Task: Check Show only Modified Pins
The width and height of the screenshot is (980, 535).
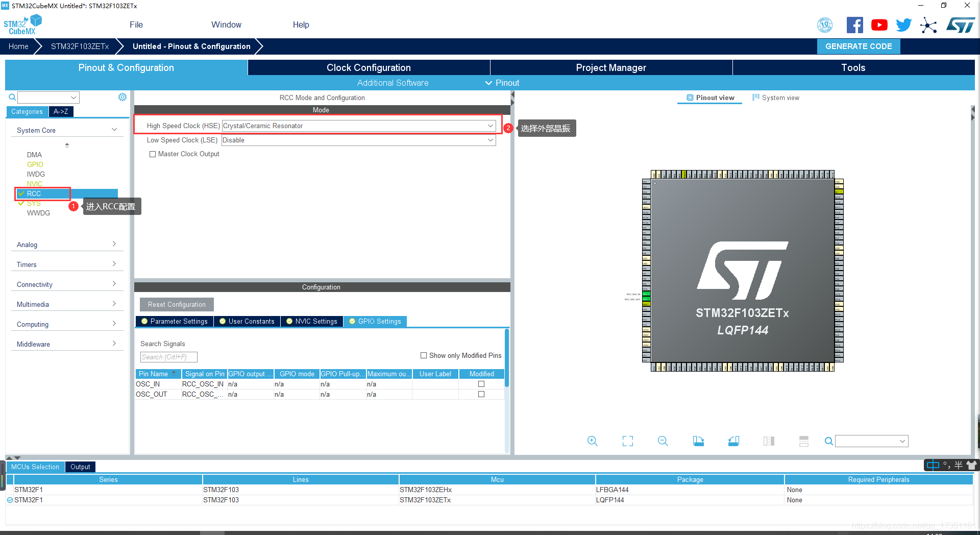Action: 423,355
